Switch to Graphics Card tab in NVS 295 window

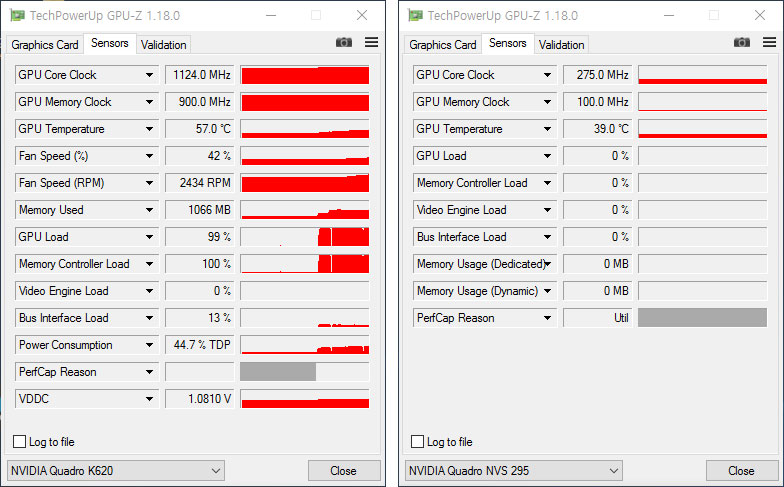pos(442,45)
